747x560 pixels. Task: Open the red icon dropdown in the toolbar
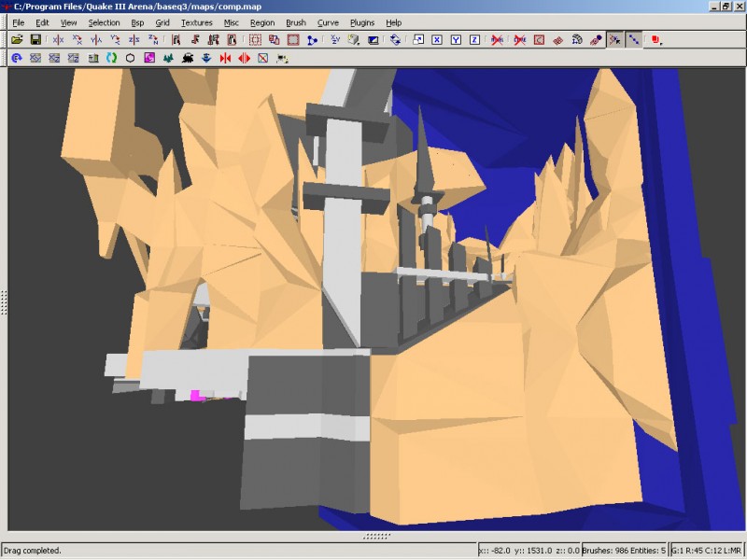(x=656, y=40)
